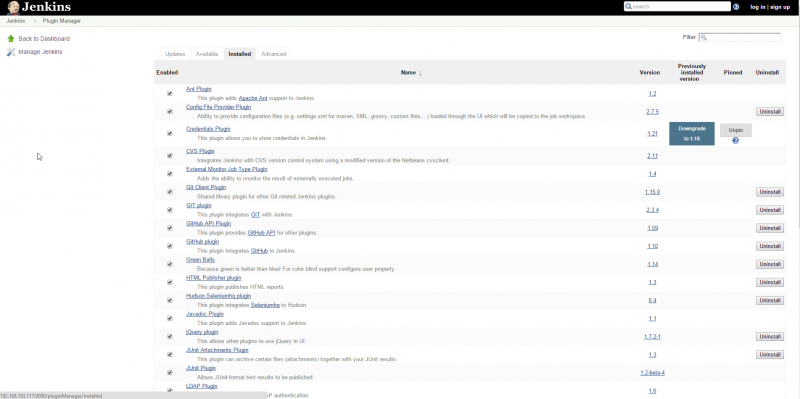Open Back to Dashboard link

[x=44, y=39]
